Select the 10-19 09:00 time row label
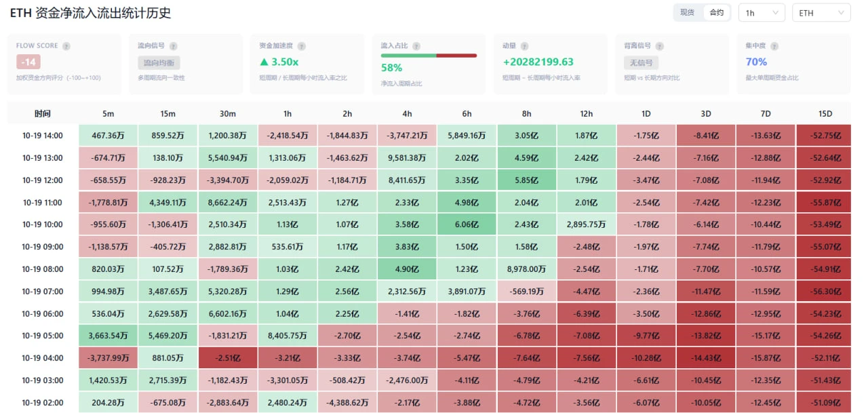Screen dimensions: 868x413 point(42,247)
